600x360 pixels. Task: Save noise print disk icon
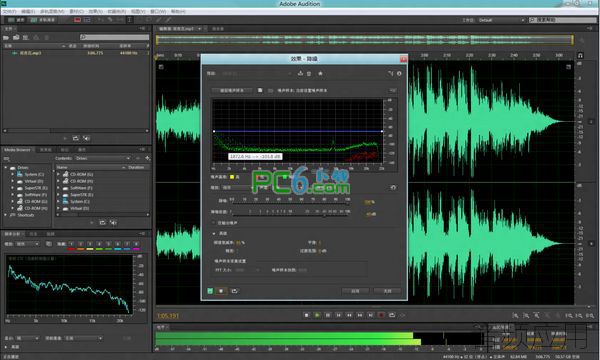tap(260, 90)
